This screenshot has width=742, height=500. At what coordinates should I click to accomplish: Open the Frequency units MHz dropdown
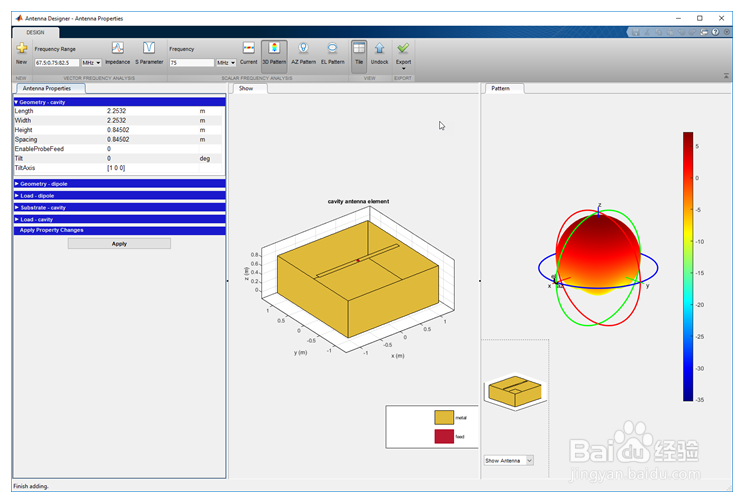coord(226,62)
